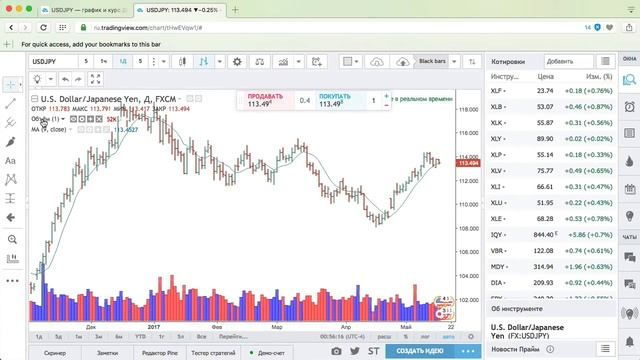Save chart layout via cloud upload icon
This screenshot has height=360, width=640.
[x=402, y=62]
